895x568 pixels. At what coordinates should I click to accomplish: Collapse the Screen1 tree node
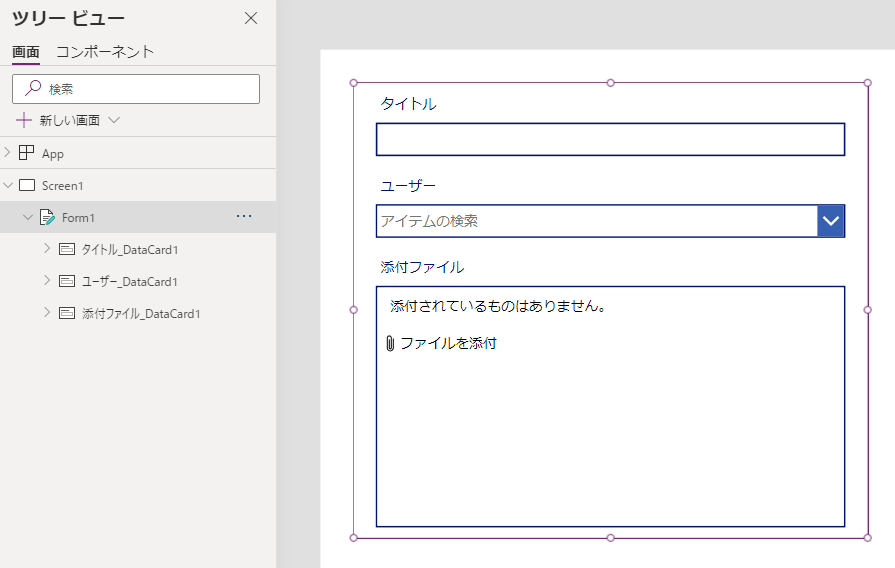point(8,185)
